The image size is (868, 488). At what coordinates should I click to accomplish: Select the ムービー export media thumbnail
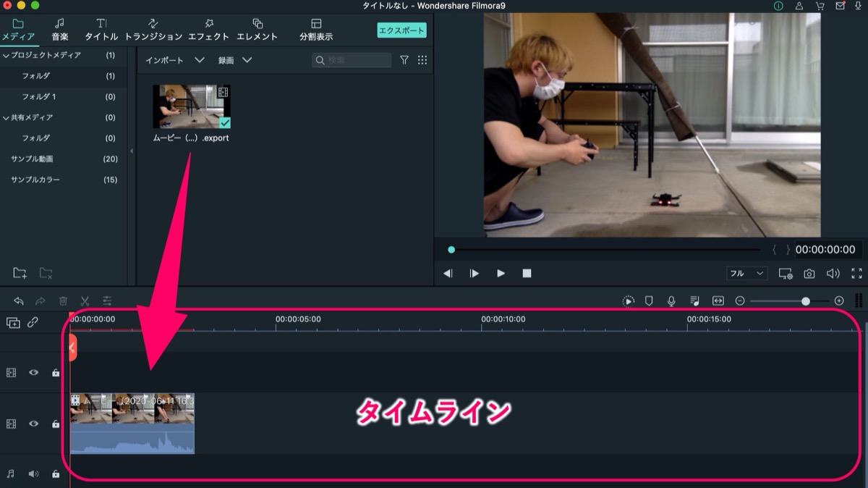click(x=192, y=106)
